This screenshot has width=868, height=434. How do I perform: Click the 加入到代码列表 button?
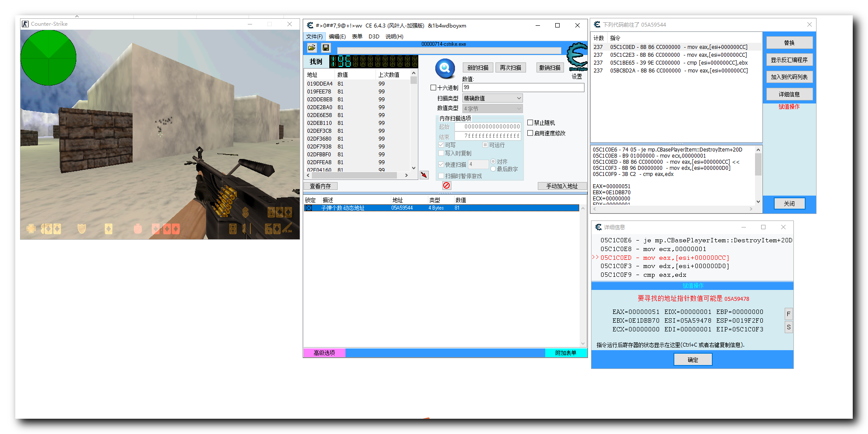[789, 77]
